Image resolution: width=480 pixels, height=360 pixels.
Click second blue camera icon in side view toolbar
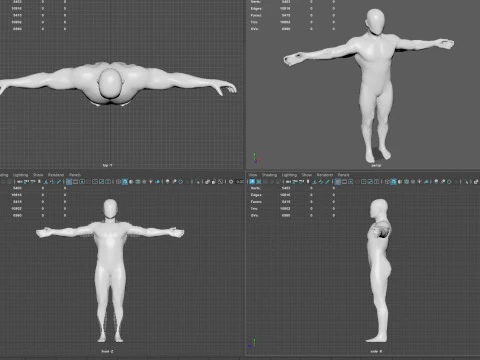259,182
